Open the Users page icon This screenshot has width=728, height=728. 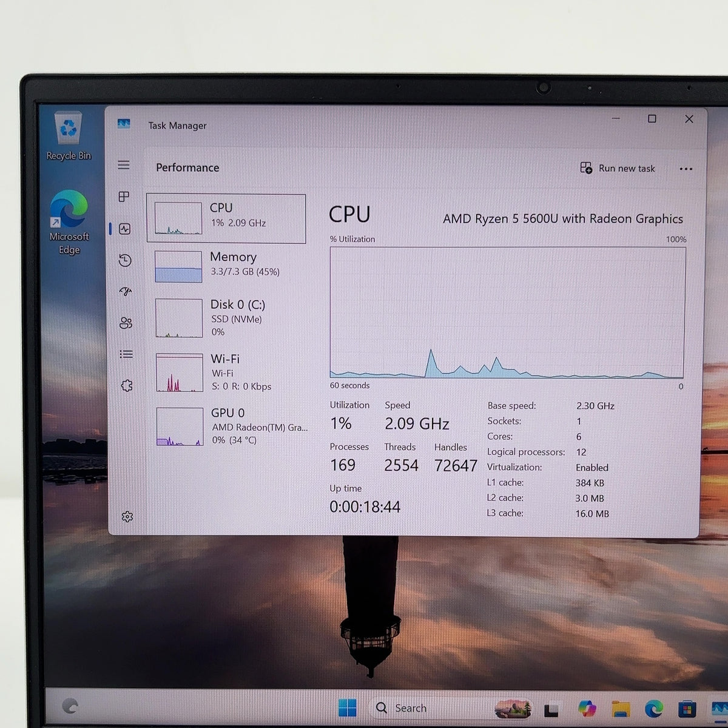126,323
